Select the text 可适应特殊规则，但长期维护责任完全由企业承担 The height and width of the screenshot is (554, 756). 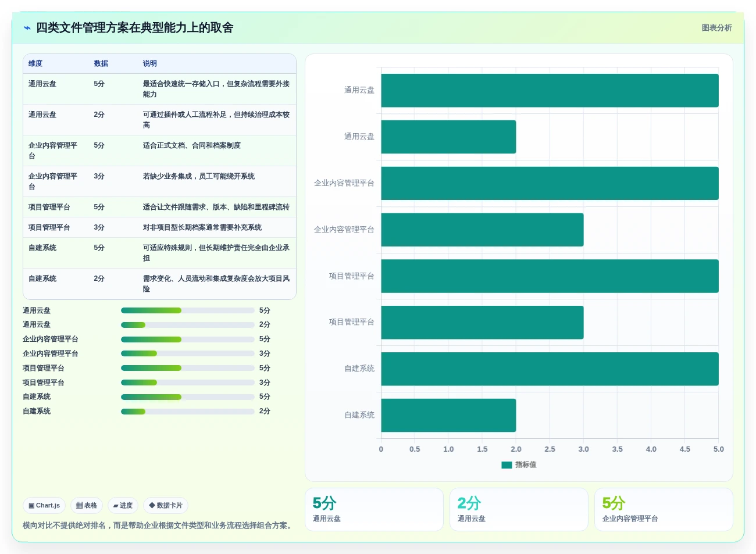pyautogui.click(x=216, y=253)
